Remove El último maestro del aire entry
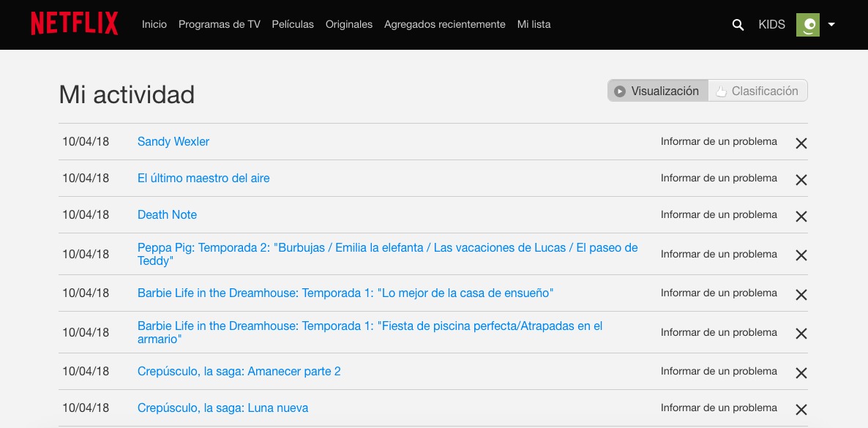The height and width of the screenshot is (428, 868). 801,179
